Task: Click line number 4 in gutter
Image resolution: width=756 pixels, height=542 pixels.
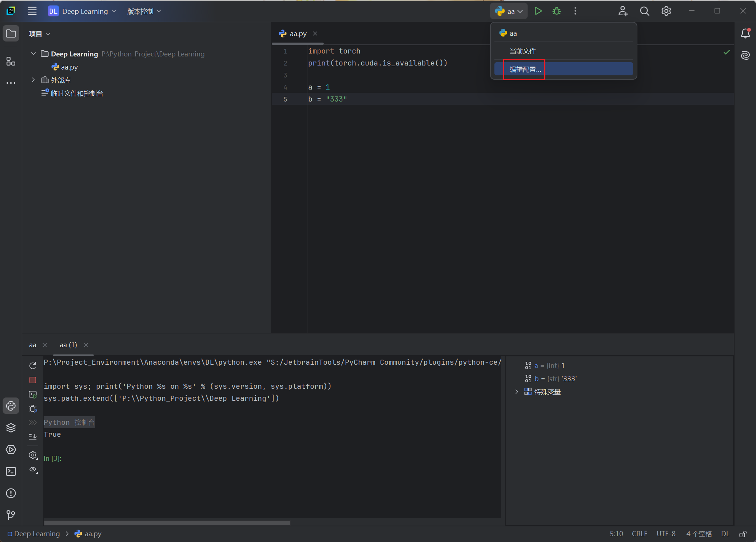Action: [x=285, y=87]
